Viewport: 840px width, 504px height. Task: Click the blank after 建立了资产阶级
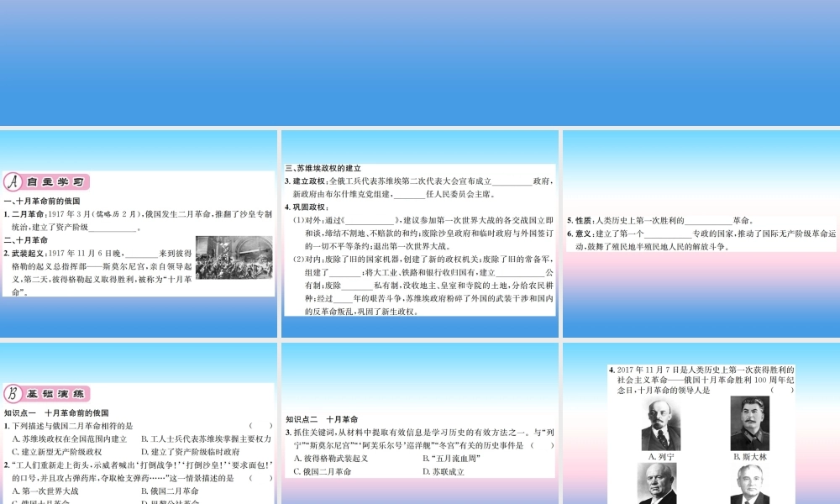(x=113, y=228)
